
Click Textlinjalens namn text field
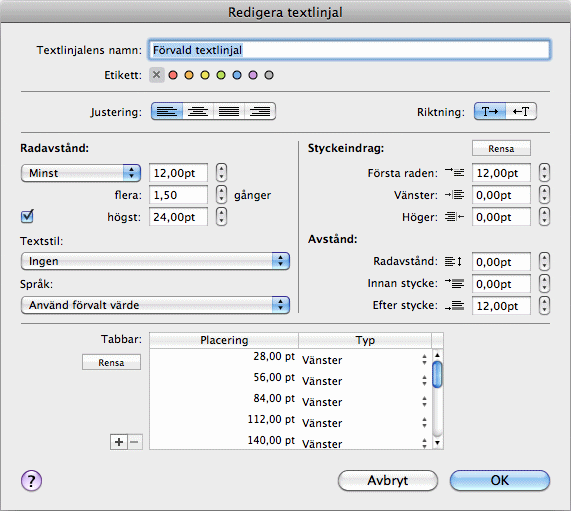click(349, 50)
